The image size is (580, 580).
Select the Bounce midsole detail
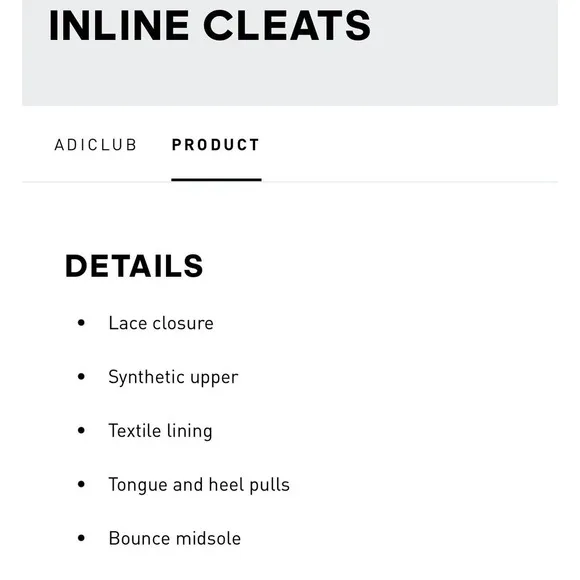(x=175, y=538)
